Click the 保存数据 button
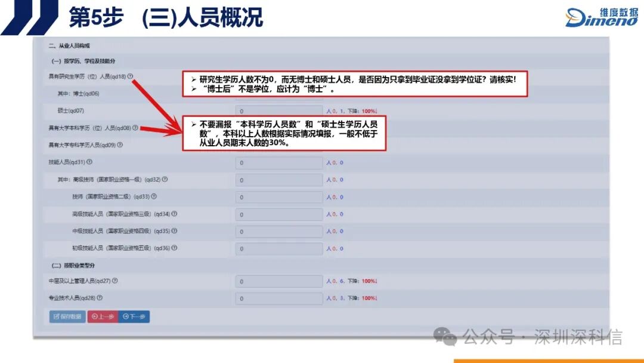 click(x=67, y=316)
